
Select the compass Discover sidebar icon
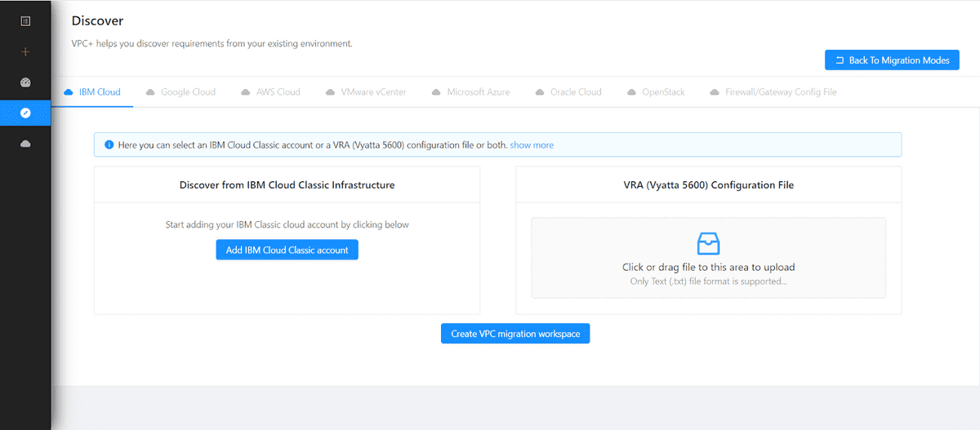(25, 113)
